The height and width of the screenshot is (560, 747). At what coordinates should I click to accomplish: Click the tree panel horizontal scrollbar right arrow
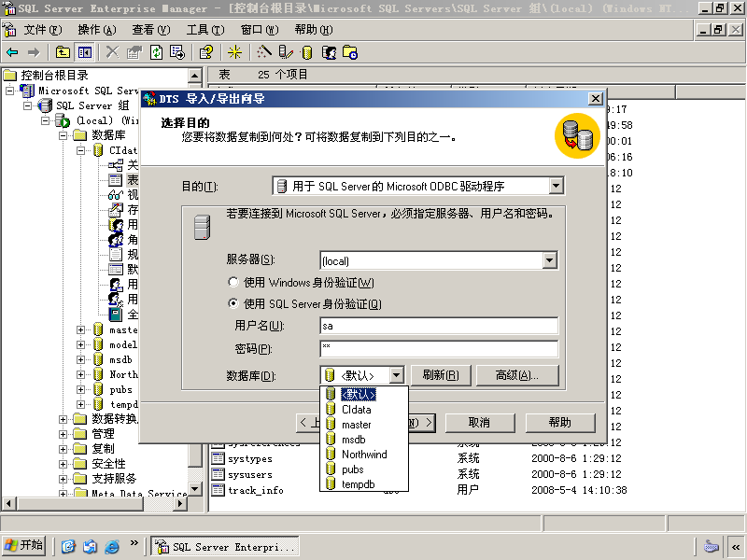(180, 503)
